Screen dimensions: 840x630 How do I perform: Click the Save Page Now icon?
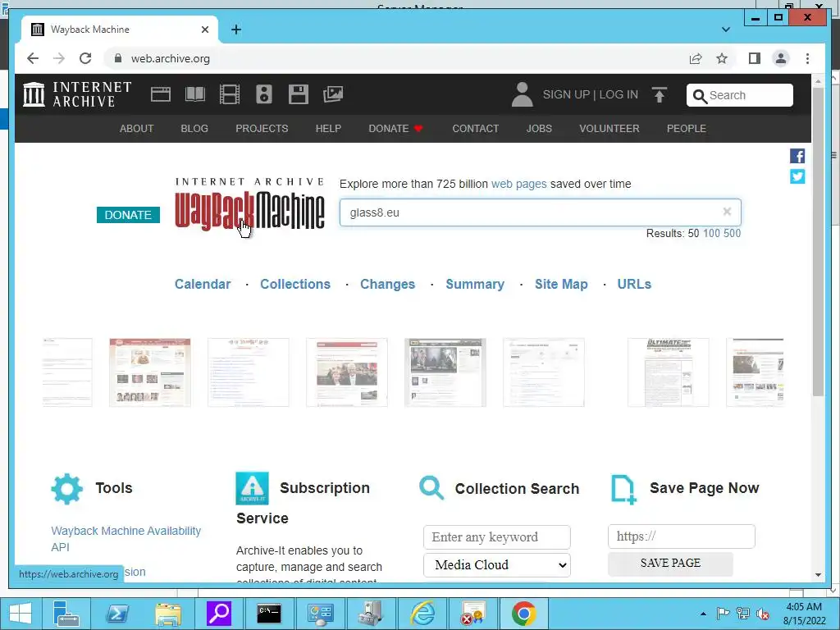pos(623,489)
